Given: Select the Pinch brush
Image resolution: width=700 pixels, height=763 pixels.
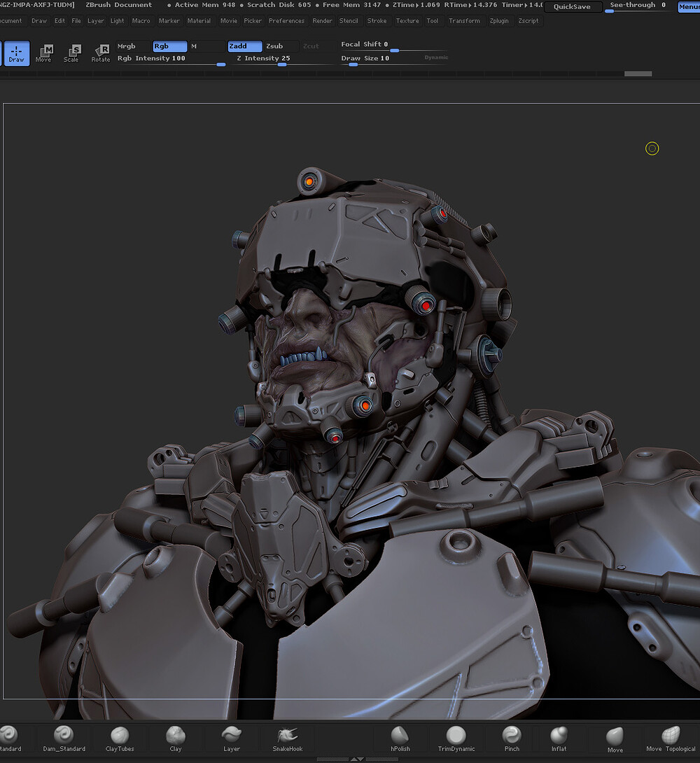Looking at the screenshot, I should pos(512,738).
